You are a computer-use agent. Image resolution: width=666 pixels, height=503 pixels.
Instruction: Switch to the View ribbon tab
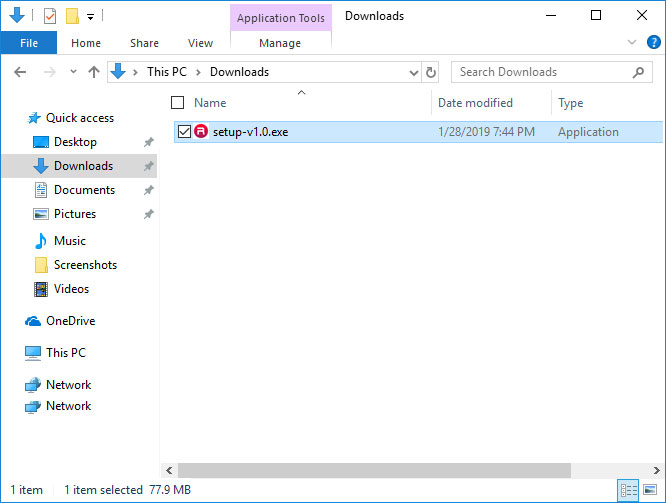point(200,43)
